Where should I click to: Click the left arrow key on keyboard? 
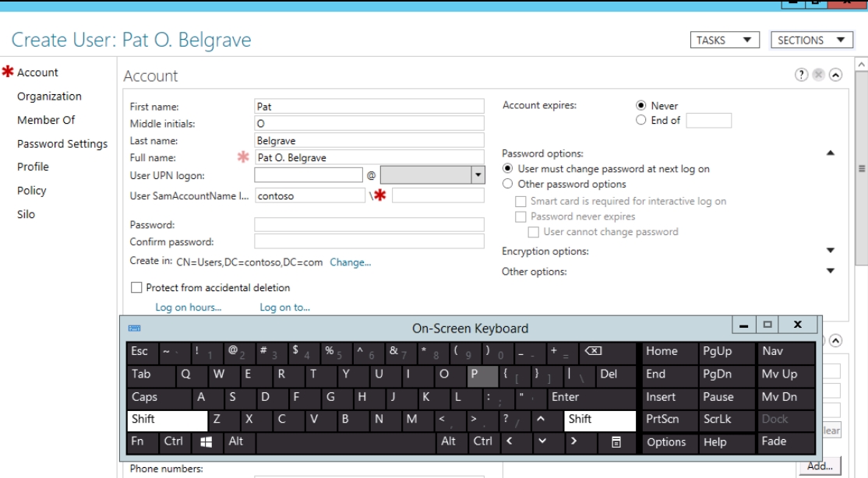510,441
